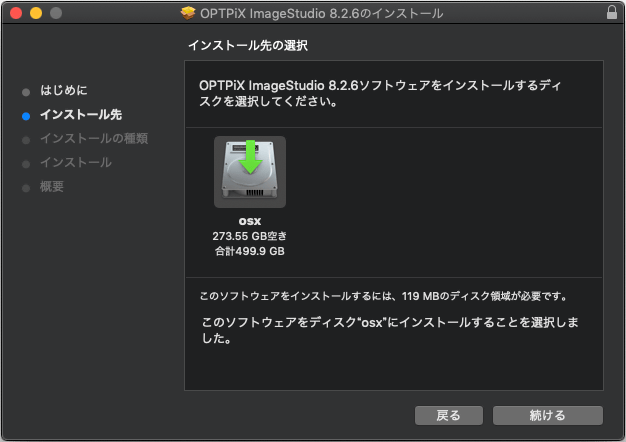626x442 pixels.
Task: Click the blue bullet beside インストール先
Action: [26, 116]
